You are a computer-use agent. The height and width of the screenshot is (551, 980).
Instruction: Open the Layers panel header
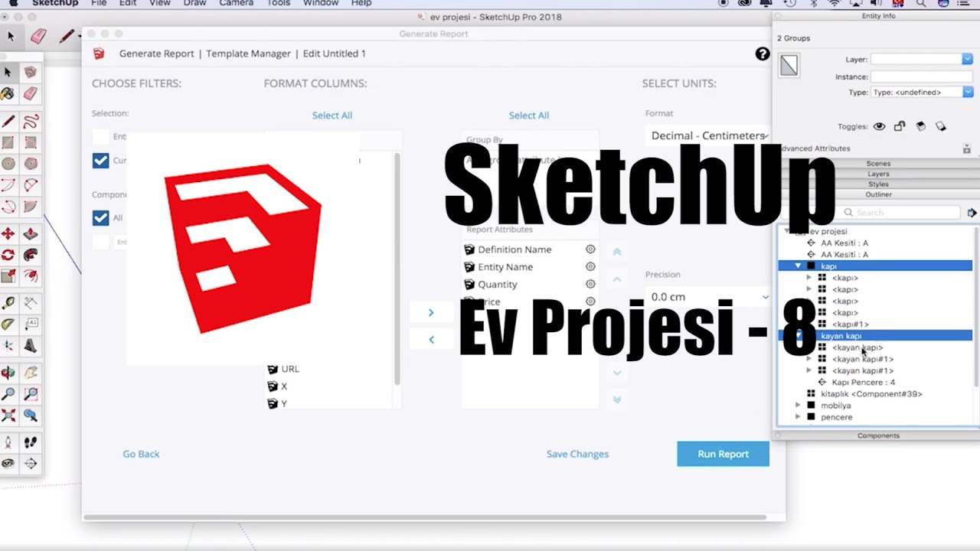pos(877,174)
